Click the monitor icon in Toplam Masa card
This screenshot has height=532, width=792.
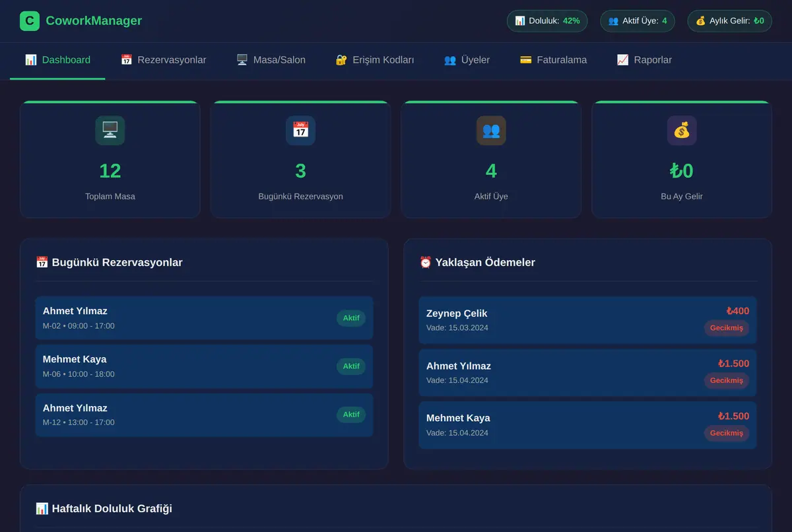110,130
